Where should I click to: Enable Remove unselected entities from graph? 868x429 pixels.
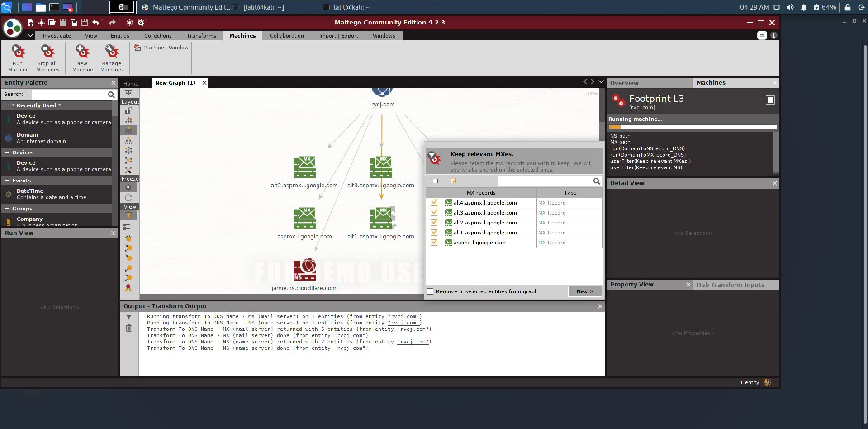[430, 291]
